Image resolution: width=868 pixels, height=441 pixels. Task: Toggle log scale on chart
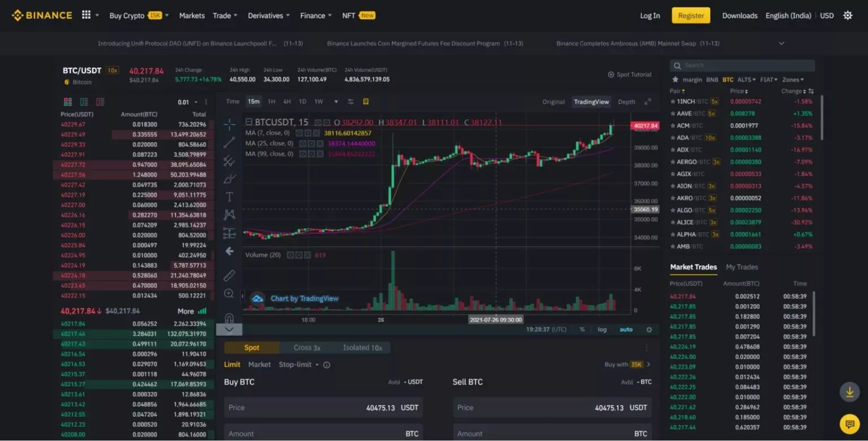(x=602, y=329)
